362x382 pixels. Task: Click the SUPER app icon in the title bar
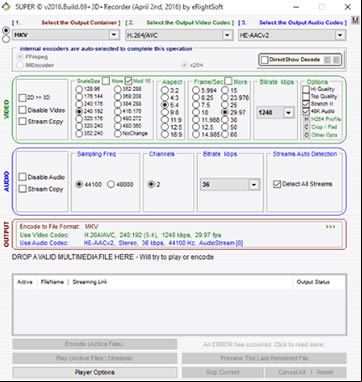coord(6,7)
